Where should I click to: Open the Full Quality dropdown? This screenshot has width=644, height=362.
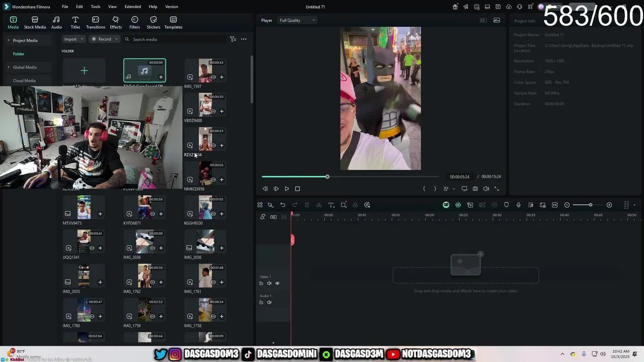297,20
